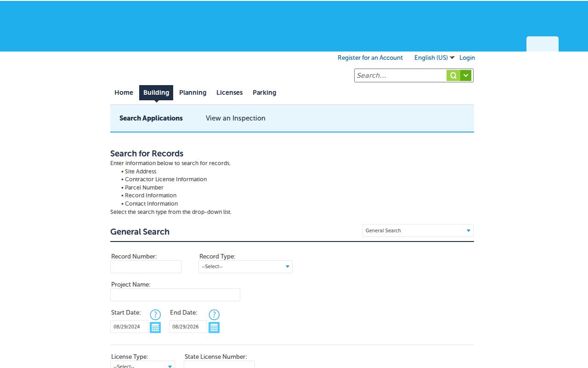This screenshot has width=588, height=368.
Task: Open the General Search type dropdown
Action: tap(418, 230)
